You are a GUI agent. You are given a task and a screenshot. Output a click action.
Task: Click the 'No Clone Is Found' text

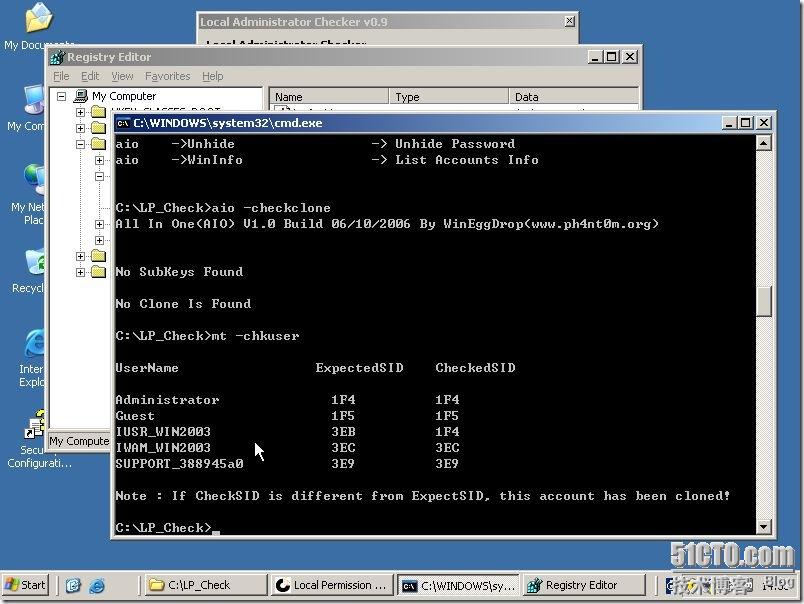pyautogui.click(x=183, y=304)
